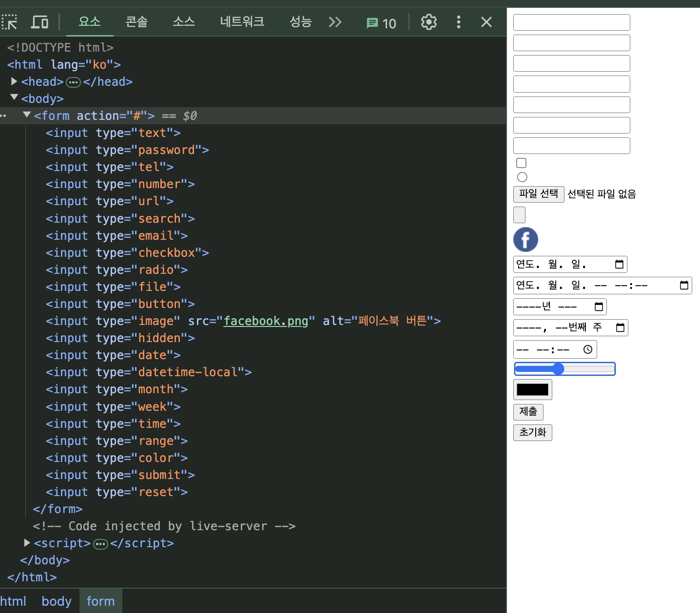Show more DevTools tabs chevron
The image size is (700, 613).
(335, 22)
